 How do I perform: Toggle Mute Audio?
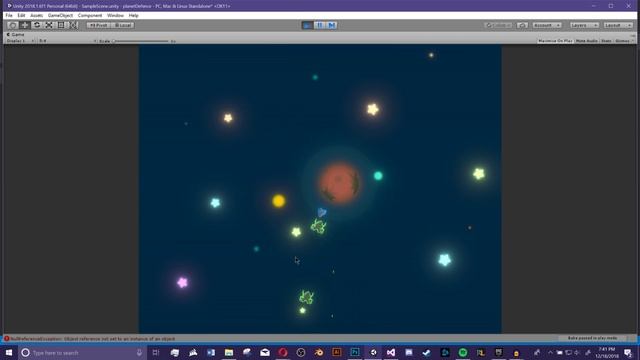click(587, 41)
